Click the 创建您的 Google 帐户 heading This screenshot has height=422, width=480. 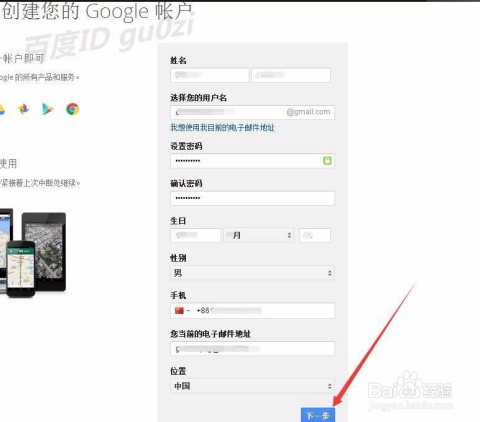pos(97,11)
